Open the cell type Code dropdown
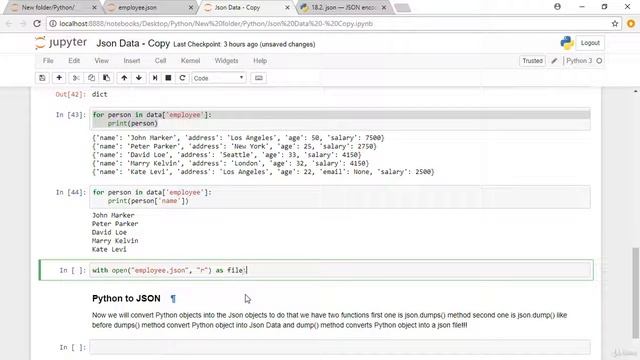640x360 pixels. point(219,78)
